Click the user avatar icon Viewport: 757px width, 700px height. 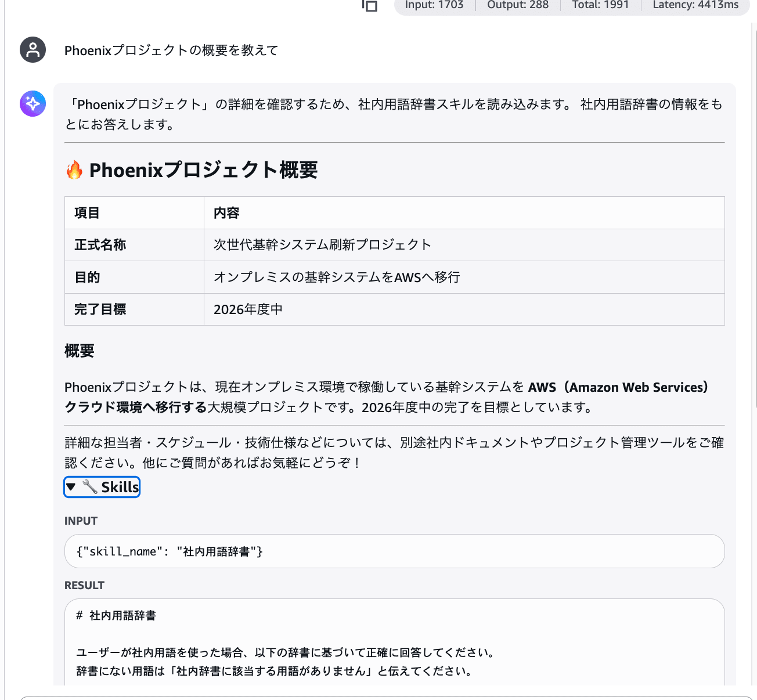pos(33,50)
